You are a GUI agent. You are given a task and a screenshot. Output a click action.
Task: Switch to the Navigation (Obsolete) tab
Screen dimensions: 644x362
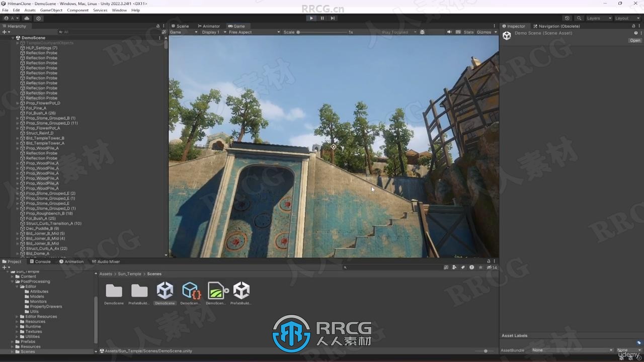pos(556,26)
